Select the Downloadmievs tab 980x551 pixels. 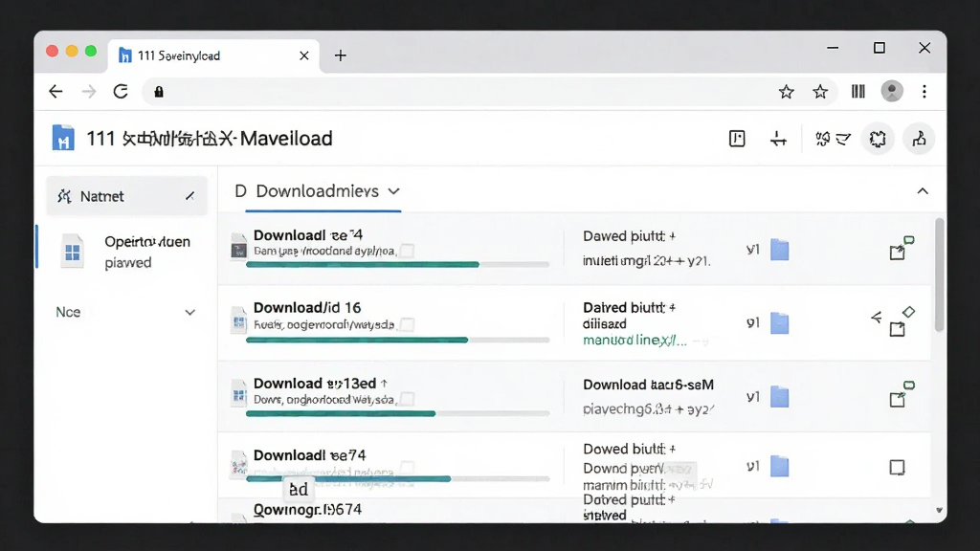[323, 191]
